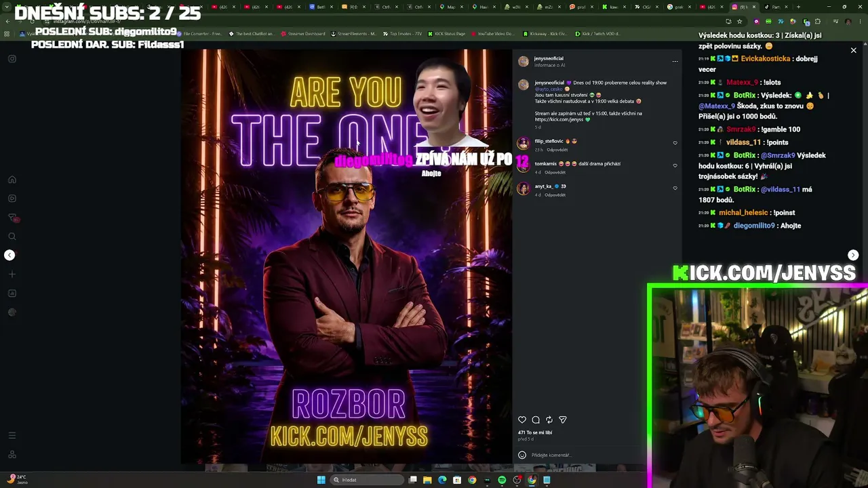
Task: Go to the next post arrow
Action: pyautogui.click(x=853, y=255)
